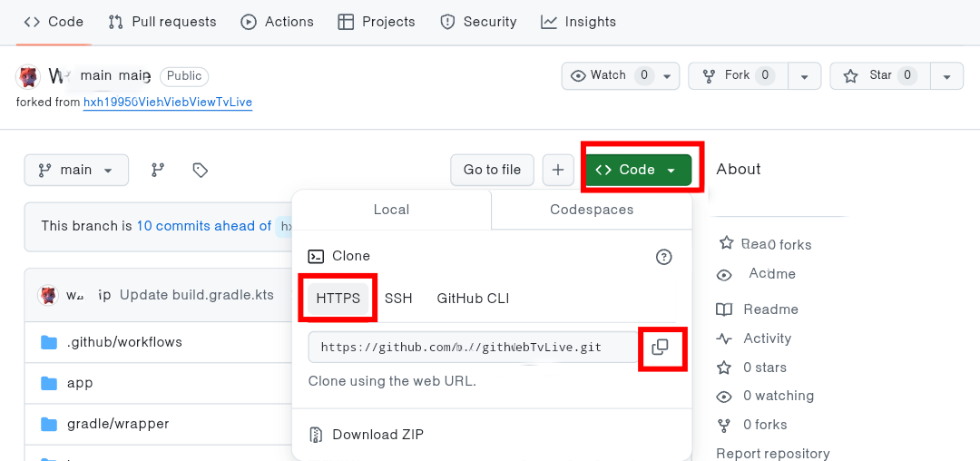Select GitHub CLI clone method
Image resolution: width=980 pixels, height=461 pixels.
[473, 299]
